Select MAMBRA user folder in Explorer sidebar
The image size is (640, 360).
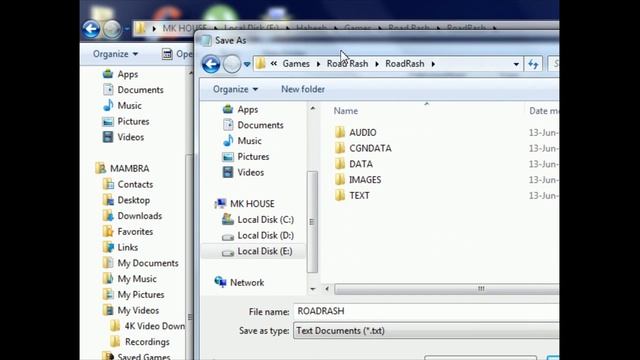(x=122, y=169)
